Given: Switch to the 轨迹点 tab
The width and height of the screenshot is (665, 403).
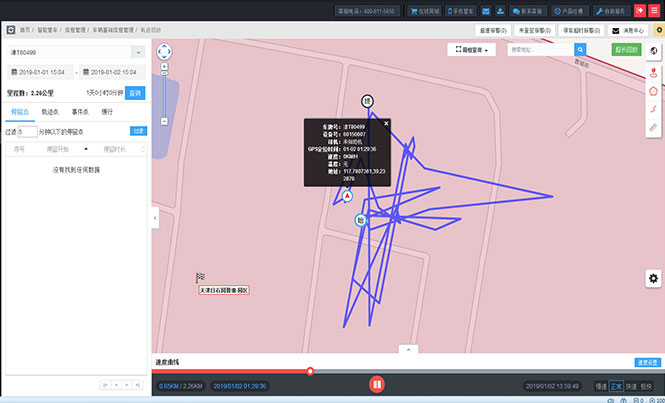Looking at the screenshot, I should (50, 112).
